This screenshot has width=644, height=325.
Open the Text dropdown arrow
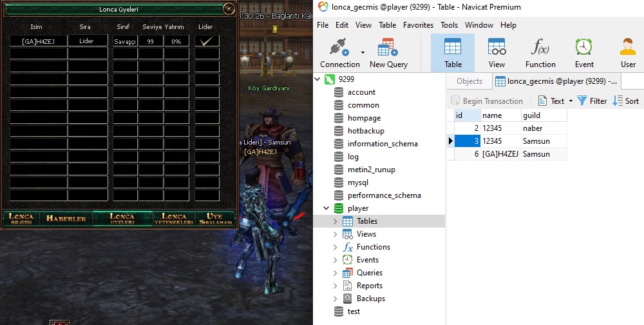(x=571, y=101)
